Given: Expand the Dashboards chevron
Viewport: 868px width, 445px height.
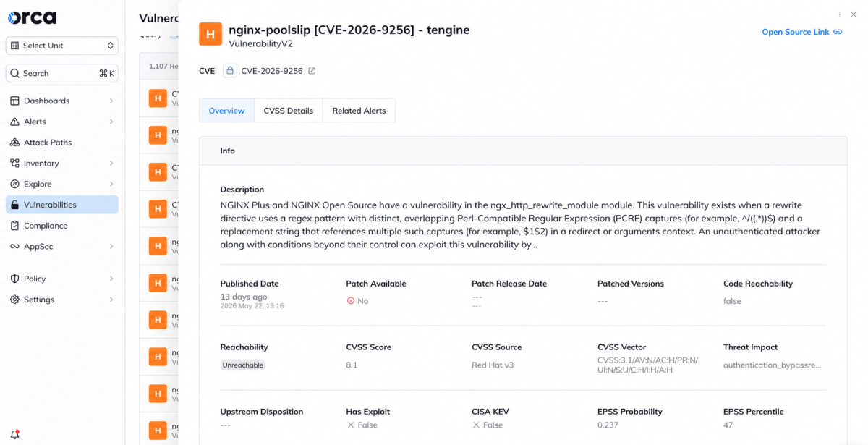Looking at the screenshot, I should 111,101.
